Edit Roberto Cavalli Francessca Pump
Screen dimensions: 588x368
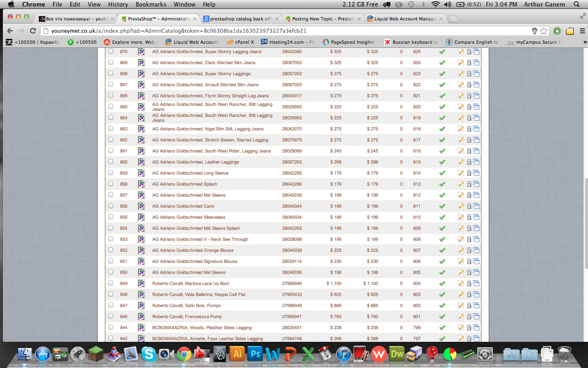point(461,316)
